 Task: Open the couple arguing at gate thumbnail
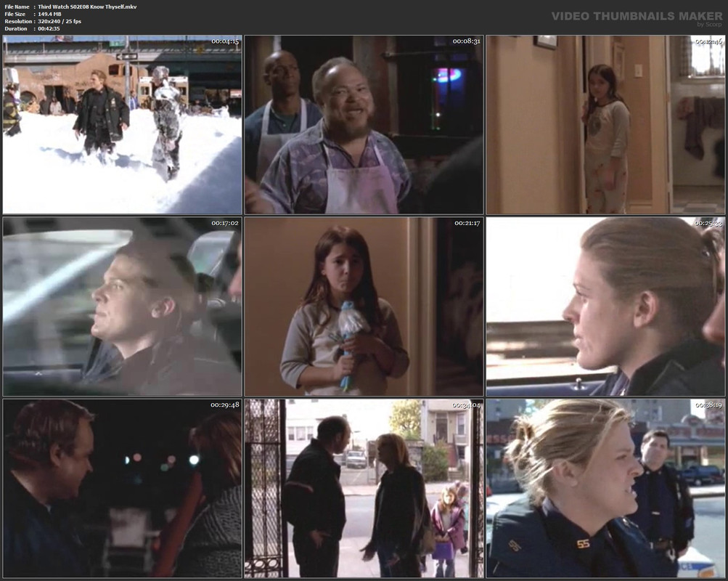pyautogui.click(x=364, y=489)
